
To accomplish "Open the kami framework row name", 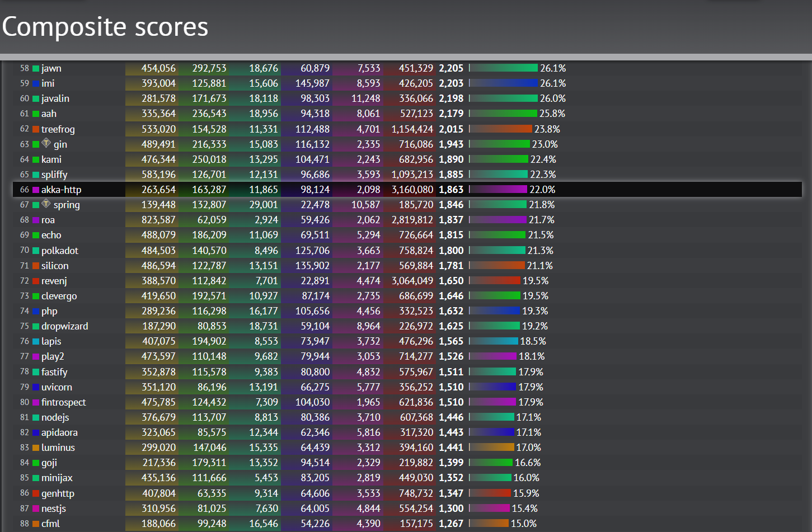I will (51, 159).
